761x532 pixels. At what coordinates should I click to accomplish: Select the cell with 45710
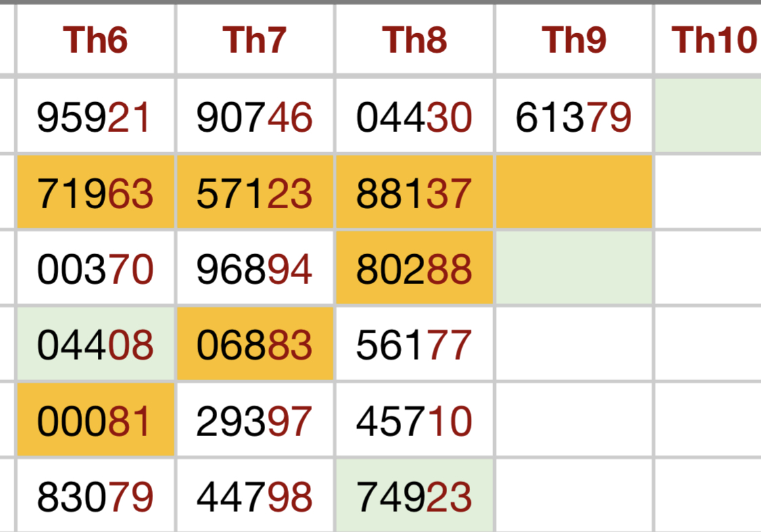[415, 420]
